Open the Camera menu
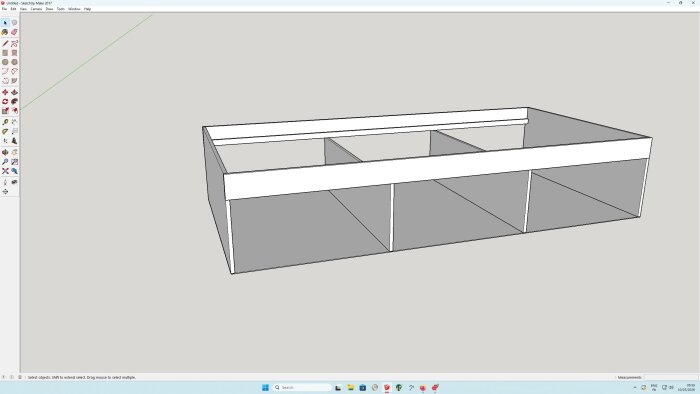Screen dimensions: 700x394 pyautogui.click(x=36, y=9)
